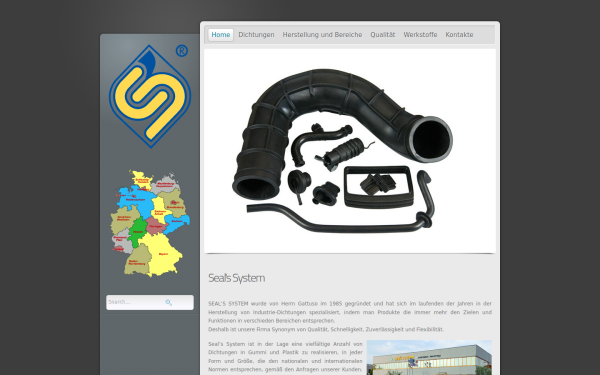The height and width of the screenshot is (375, 600).
Task: Select Nordrhein-Westfalen region on the map
Action: point(123,219)
